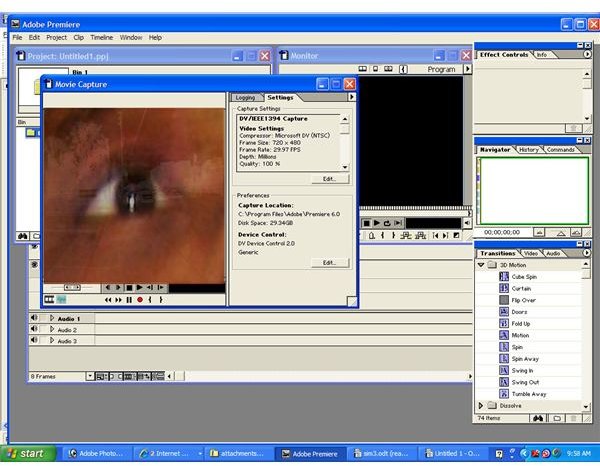Click the red Record button in Movie Capture
Image resolution: width=600 pixels, height=466 pixels.
(x=140, y=300)
